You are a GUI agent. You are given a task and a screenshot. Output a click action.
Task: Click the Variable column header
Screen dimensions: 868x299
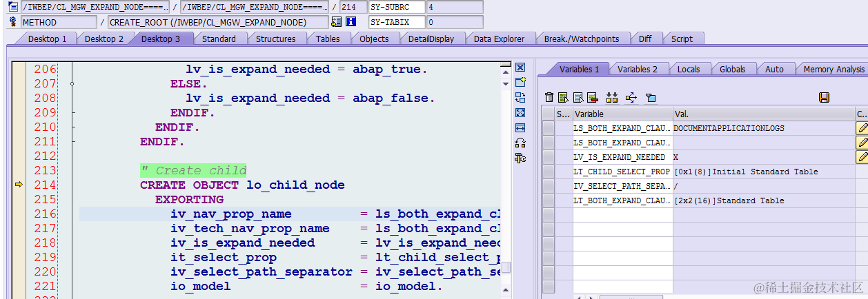622,114
